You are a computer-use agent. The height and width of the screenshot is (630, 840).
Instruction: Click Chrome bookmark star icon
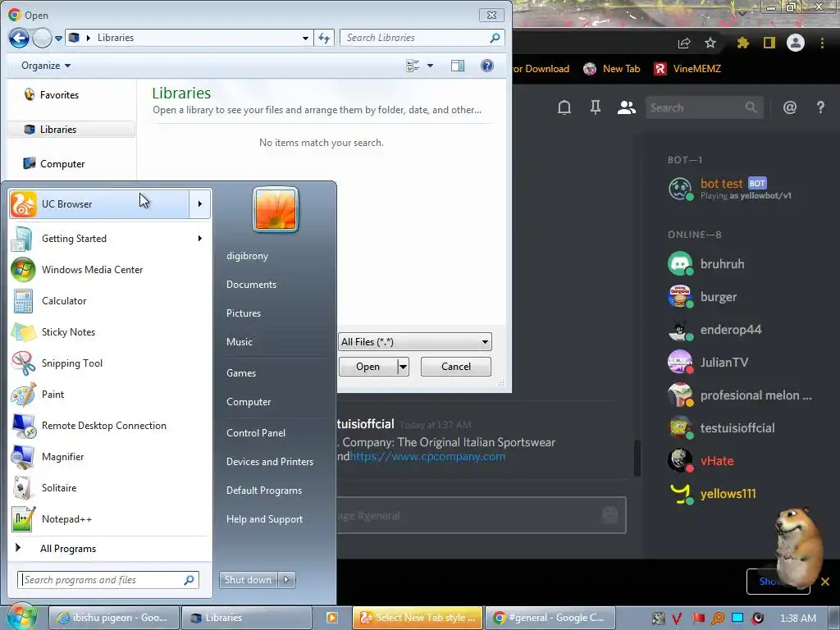(710, 43)
